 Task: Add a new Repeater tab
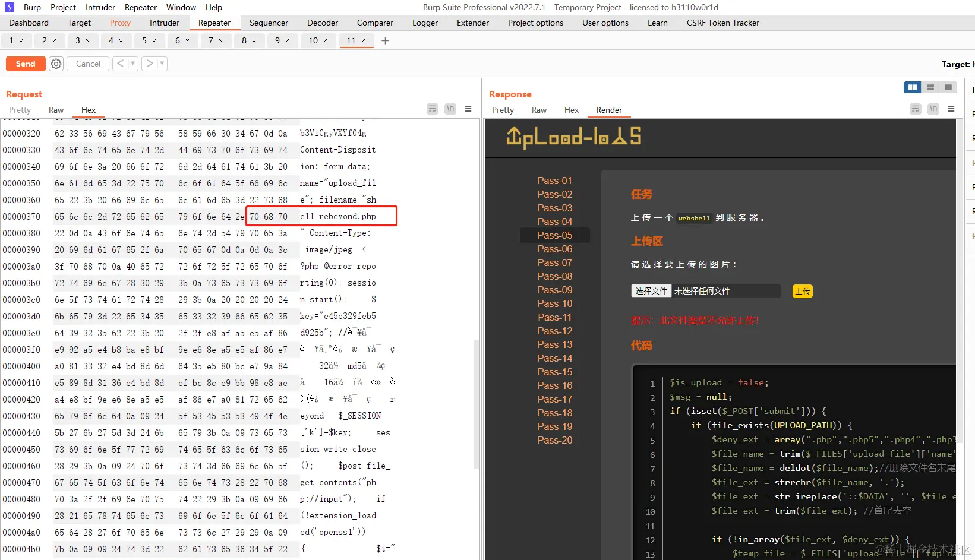coord(385,40)
